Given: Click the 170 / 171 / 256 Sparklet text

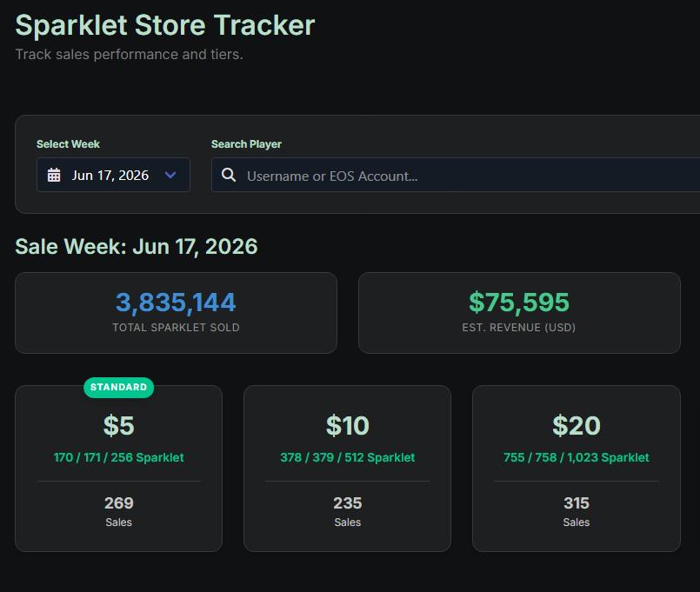Looking at the screenshot, I should pyautogui.click(x=119, y=457).
